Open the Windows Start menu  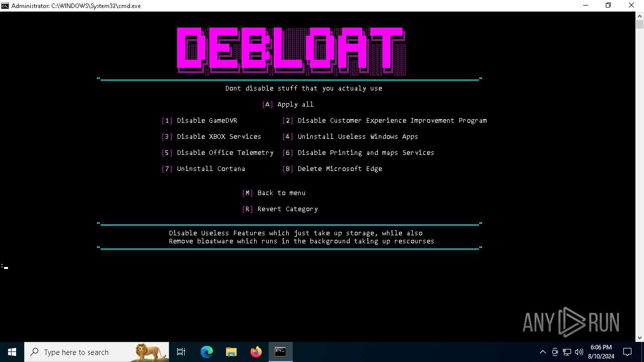pos(12,352)
